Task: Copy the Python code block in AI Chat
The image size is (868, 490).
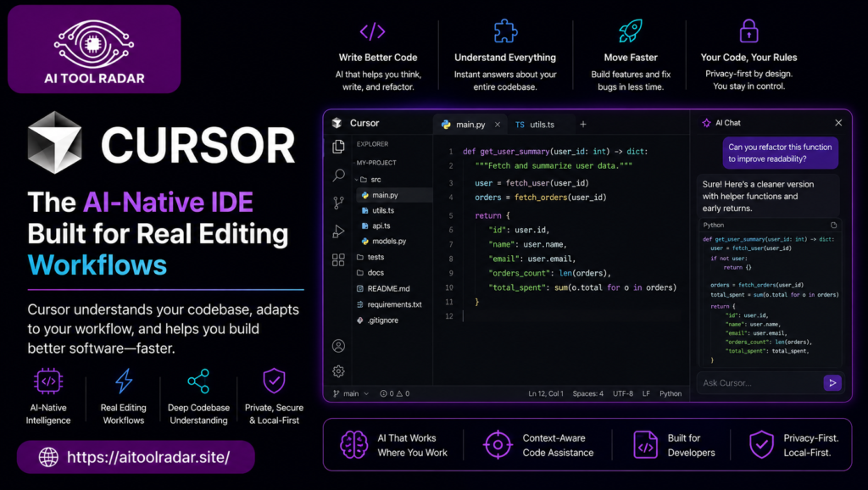Action: pyautogui.click(x=834, y=225)
